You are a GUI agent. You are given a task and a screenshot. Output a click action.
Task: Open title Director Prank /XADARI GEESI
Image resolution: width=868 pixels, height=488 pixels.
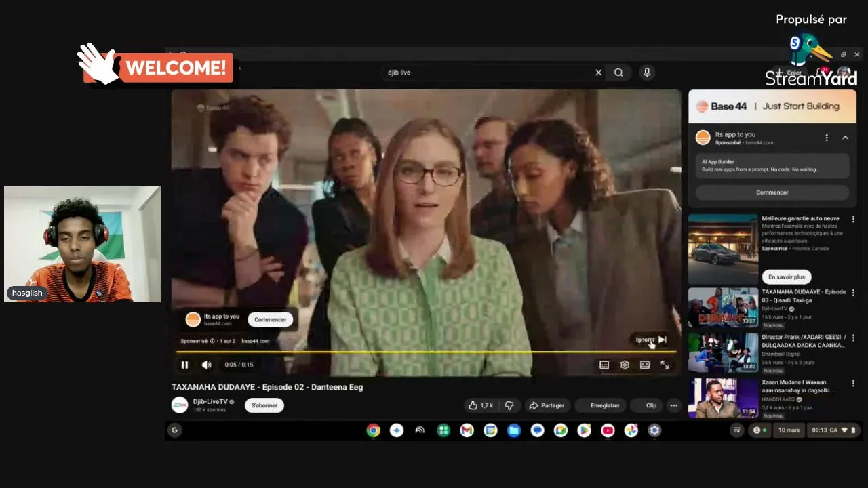[803, 341]
